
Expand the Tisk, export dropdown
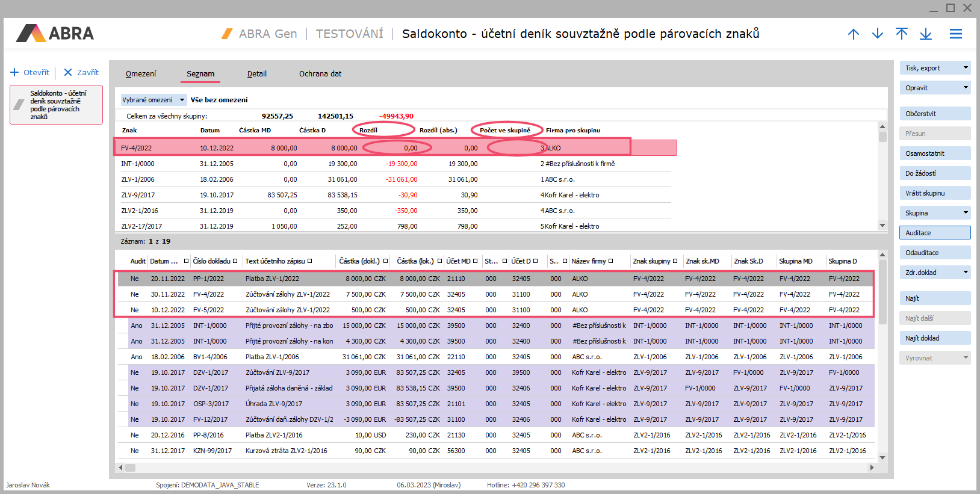click(x=966, y=68)
